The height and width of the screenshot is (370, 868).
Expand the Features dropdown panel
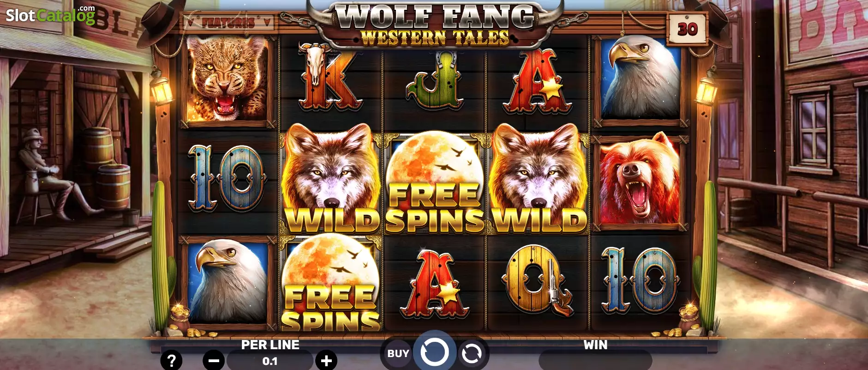coord(228,22)
